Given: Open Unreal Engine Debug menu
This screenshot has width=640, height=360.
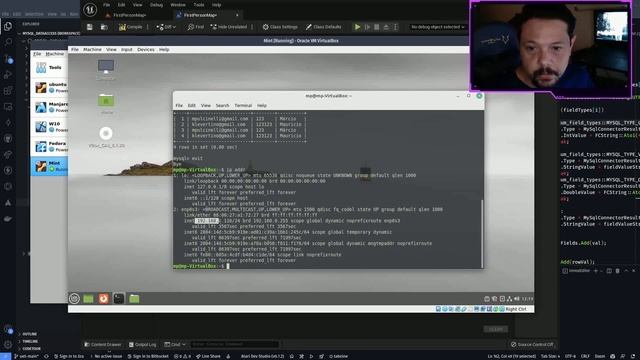Looking at the screenshot, I should coord(156,5).
